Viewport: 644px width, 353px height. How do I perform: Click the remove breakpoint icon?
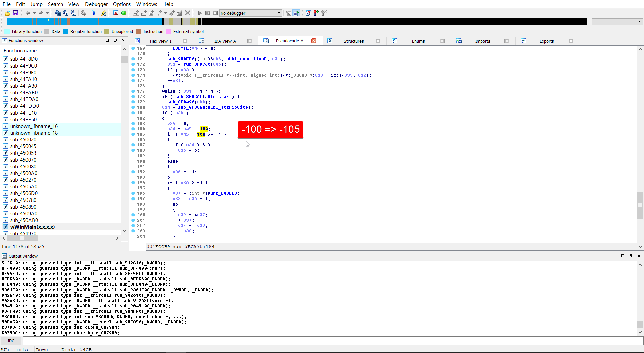tap(324, 13)
